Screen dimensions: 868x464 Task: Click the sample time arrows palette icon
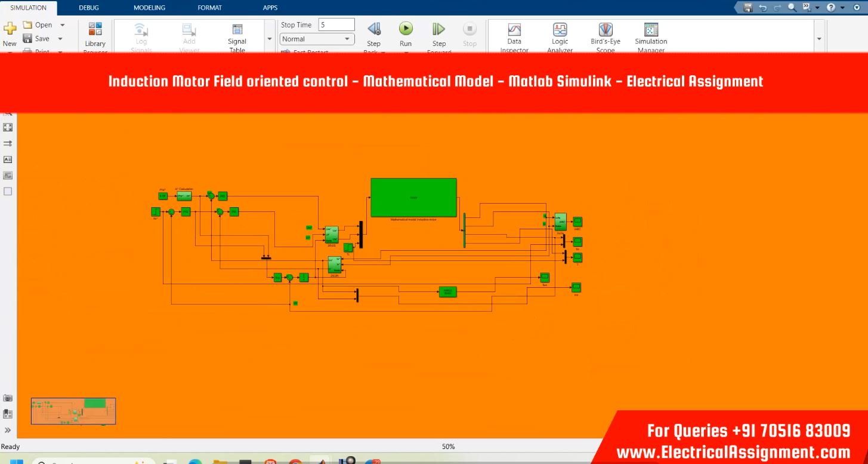coord(8,143)
